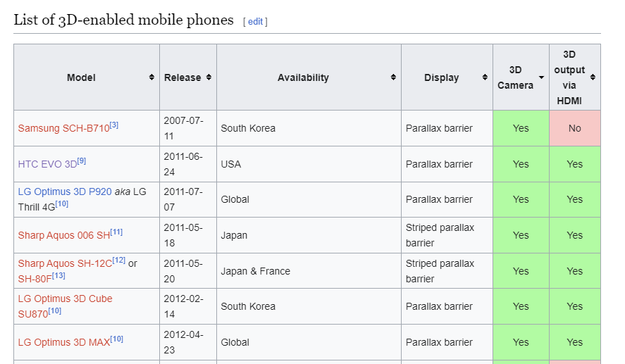Sort by Availability using sort arrows
The width and height of the screenshot is (625, 364).
pos(393,77)
